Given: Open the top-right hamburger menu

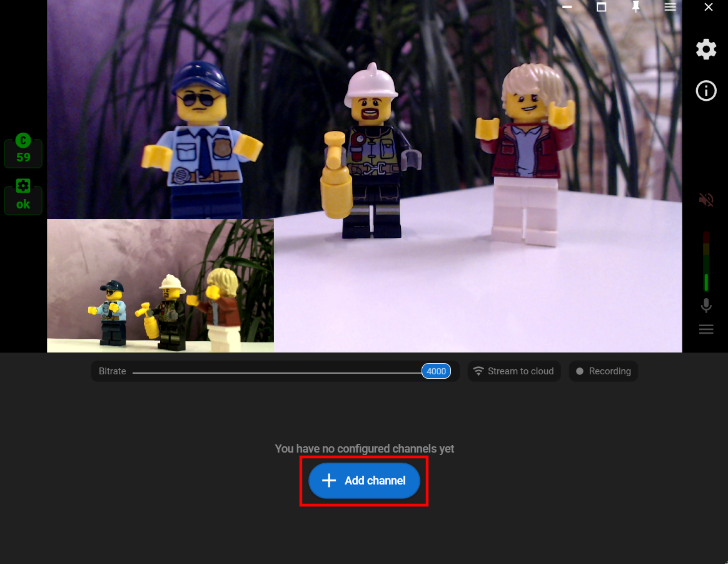Looking at the screenshot, I should coord(670,7).
